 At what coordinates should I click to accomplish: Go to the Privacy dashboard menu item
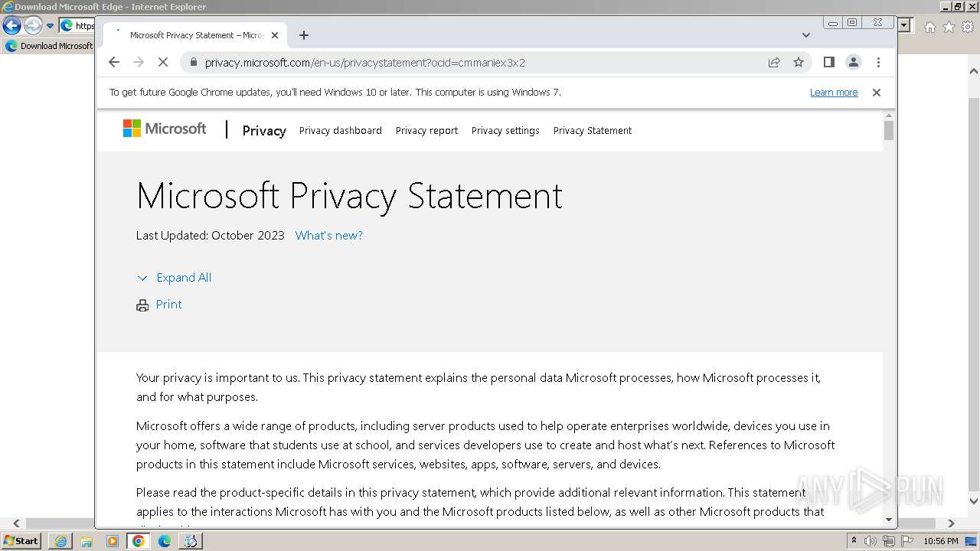click(x=340, y=131)
